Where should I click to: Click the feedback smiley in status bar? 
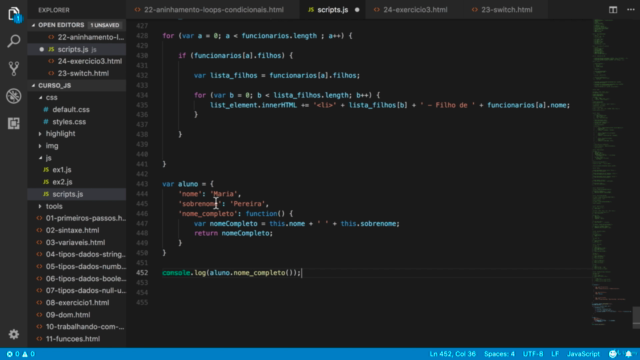613,354
